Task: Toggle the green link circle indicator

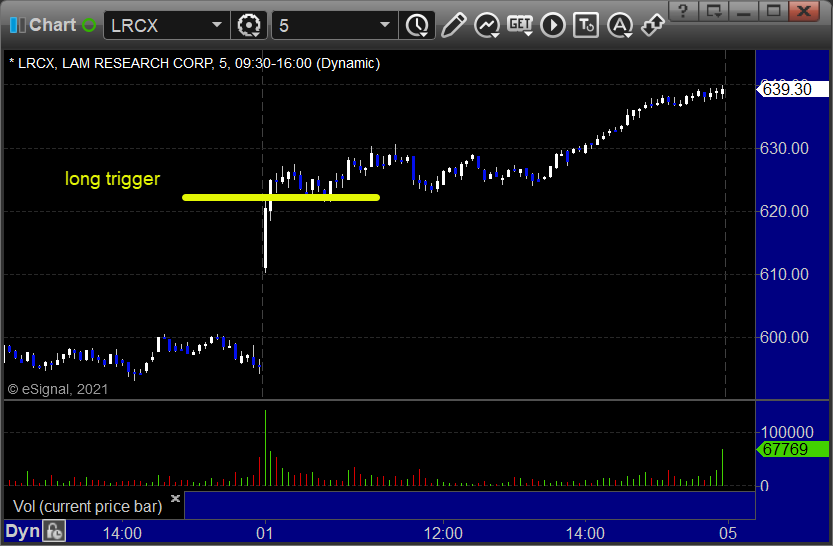Action: tap(89, 25)
